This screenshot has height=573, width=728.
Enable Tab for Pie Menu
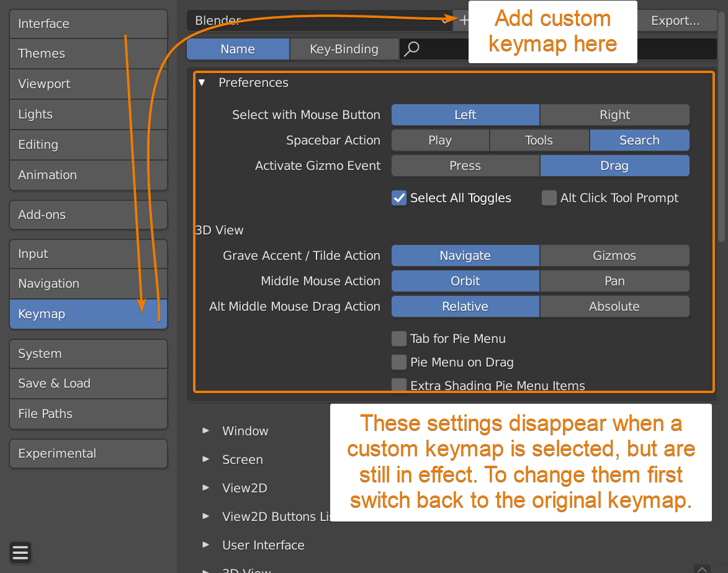point(399,339)
